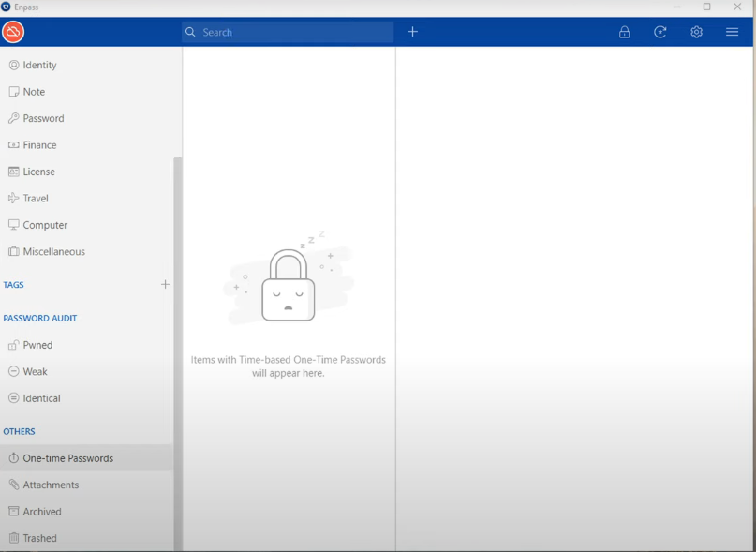Screen dimensions: 756x552
Task: Open the License category
Action: click(38, 172)
